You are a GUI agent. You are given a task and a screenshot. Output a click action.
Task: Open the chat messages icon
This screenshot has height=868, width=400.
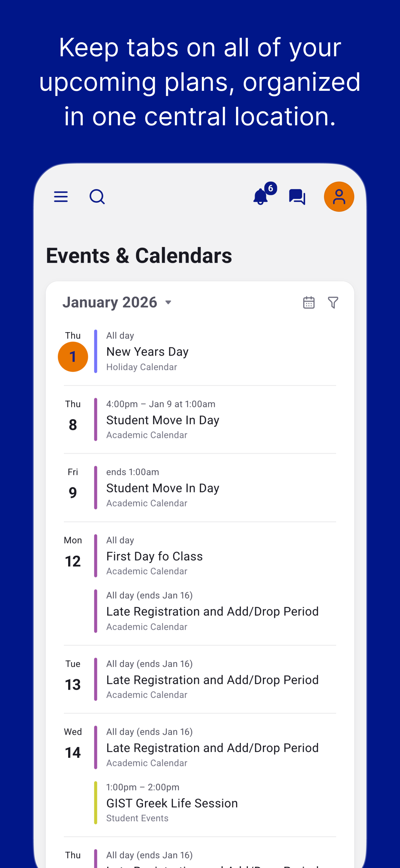pyautogui.click(x=297, y=197)
